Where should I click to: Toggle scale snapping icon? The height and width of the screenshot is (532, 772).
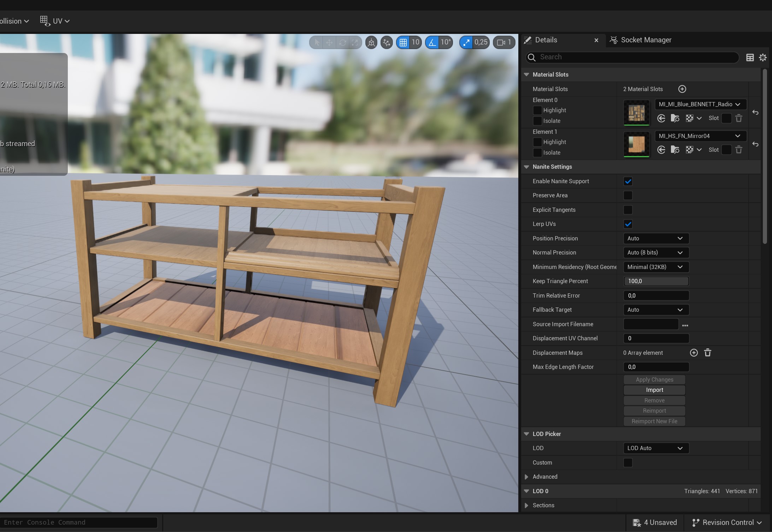tap(466, 42)
